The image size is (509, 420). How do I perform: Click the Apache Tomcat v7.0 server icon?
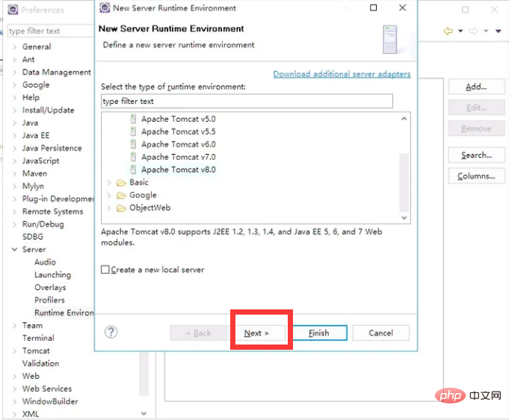point(134,157)
